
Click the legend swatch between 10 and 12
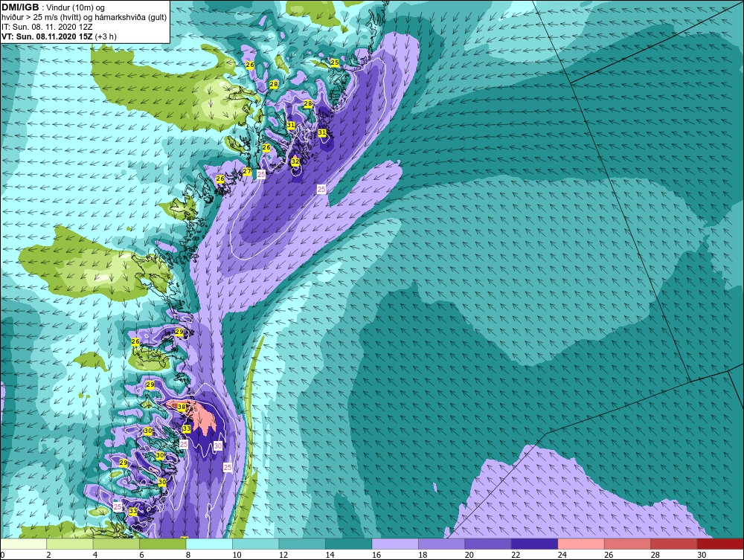click(256, 544)
